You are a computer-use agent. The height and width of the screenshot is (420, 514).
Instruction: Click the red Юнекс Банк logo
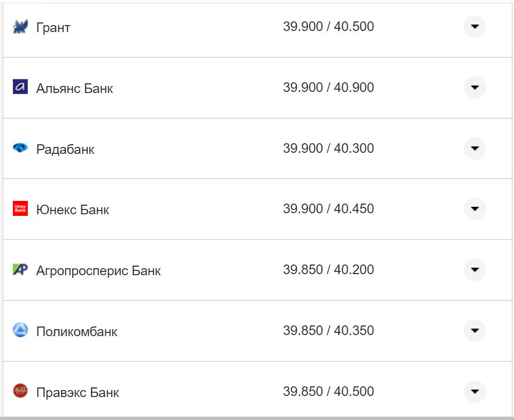pyautogui.click(x=20, y=208)
